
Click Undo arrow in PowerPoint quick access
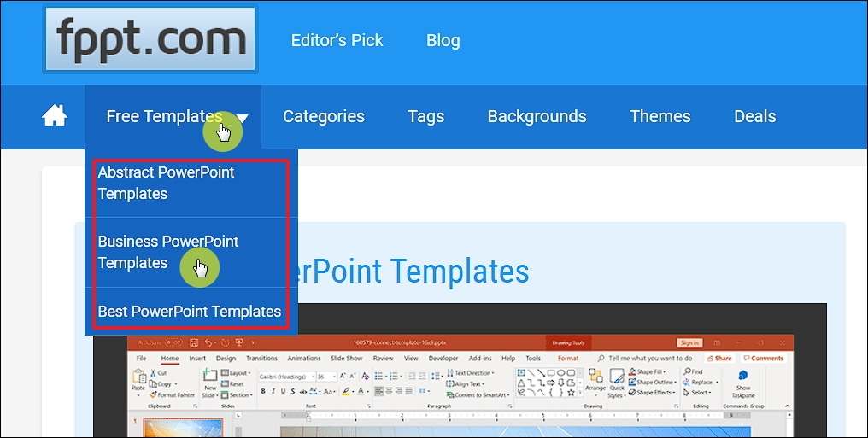(x=208, y=343)
